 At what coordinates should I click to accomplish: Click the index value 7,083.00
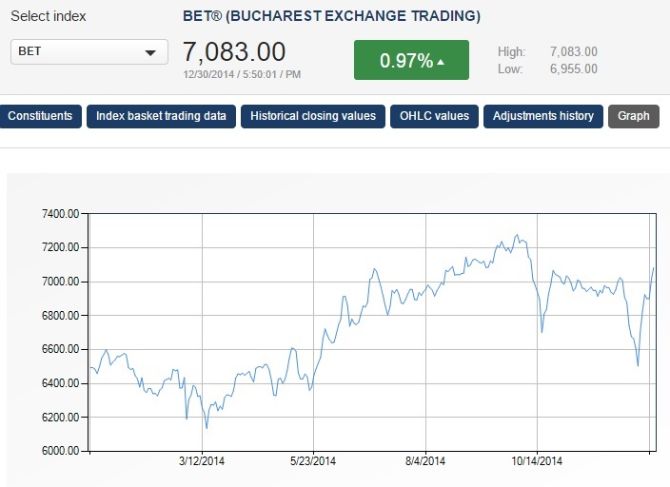[x=234, y=52]
